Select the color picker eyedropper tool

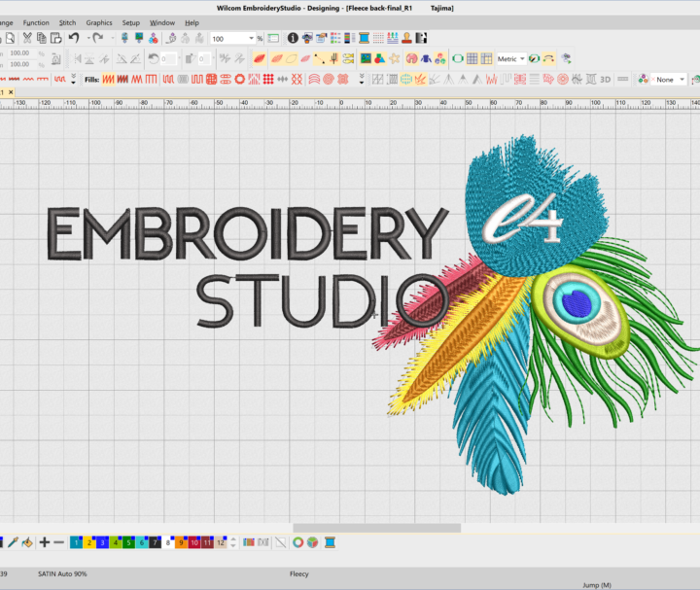(13, 541)
